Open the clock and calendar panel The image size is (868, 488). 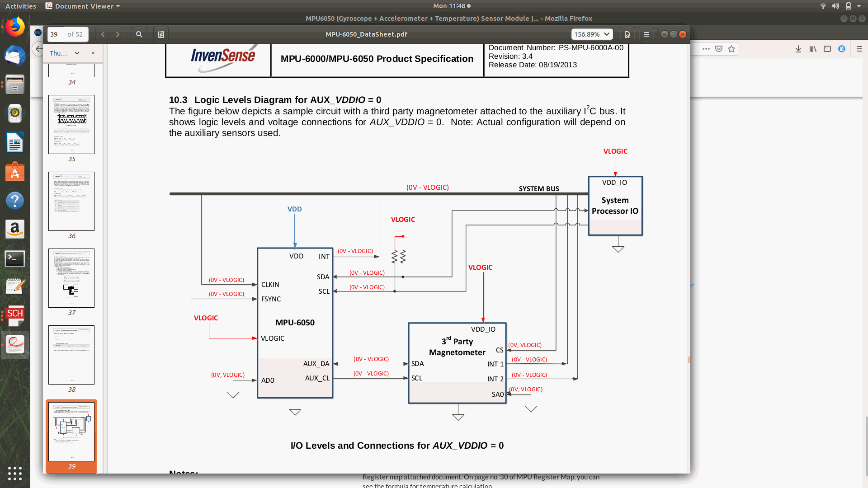point(452,6)
